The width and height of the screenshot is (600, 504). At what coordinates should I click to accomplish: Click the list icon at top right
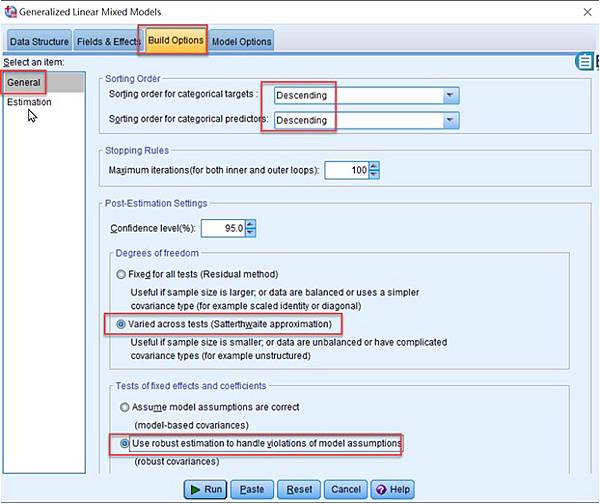pyautogui.click(x=584, y=62)
